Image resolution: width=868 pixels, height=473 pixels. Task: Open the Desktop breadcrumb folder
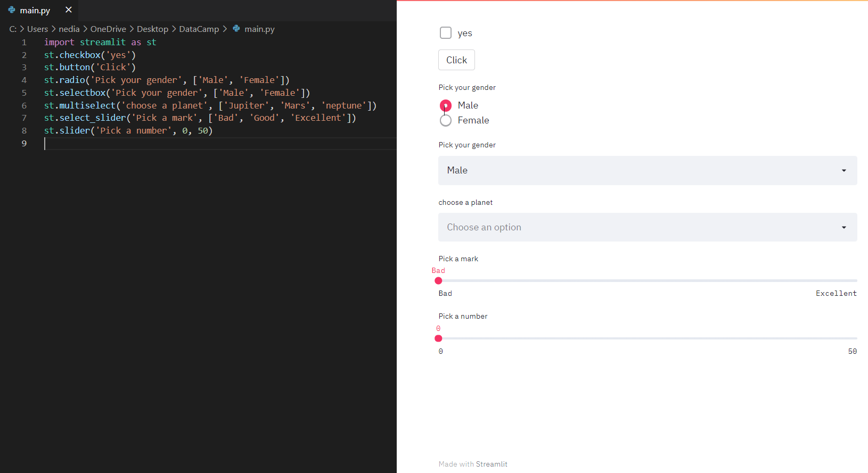tap(152, 29)
